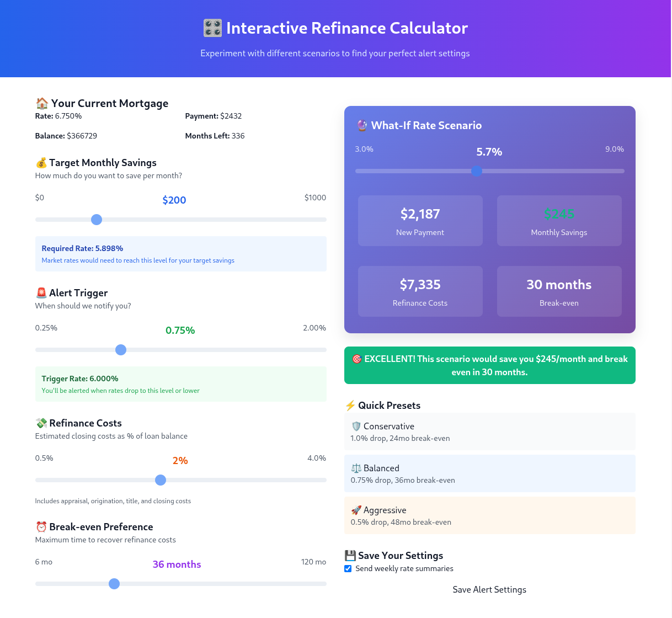The image size is (672, 618).
Task: Click the What-If rate slider handle
Action: pyautogui.click(x=476, y=171)
